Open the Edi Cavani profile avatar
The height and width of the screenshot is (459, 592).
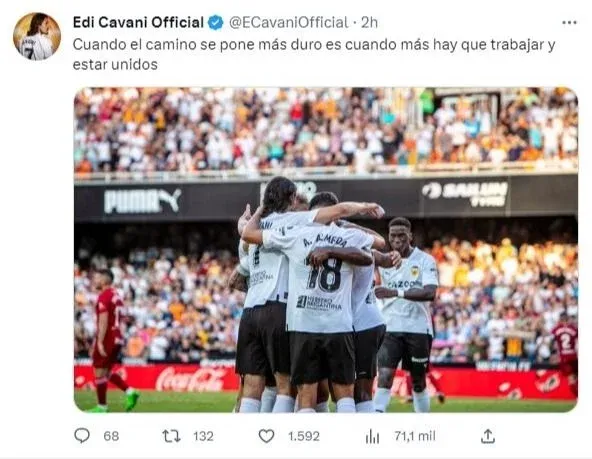click(37, 37)
